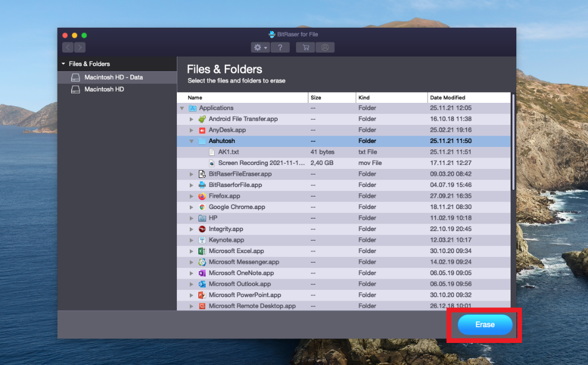Expand the AnyDesk.app row
588x365 pixels.
click(x=191, y=130)
